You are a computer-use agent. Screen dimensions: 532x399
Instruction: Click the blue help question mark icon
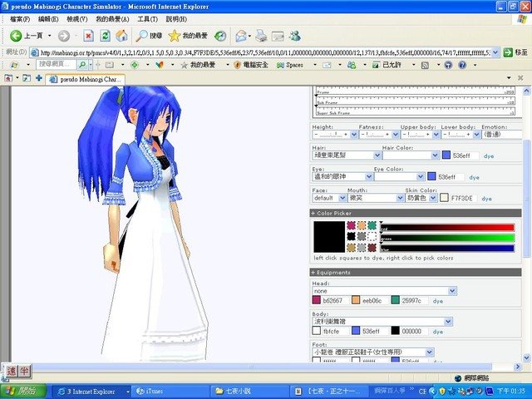462,65
